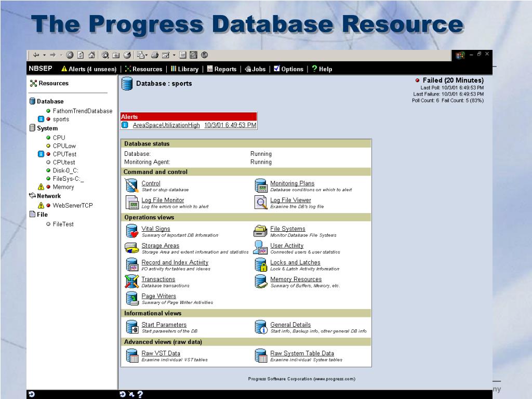Click the Mail toolbar icon
532x399 pixels.
[141, 55]
